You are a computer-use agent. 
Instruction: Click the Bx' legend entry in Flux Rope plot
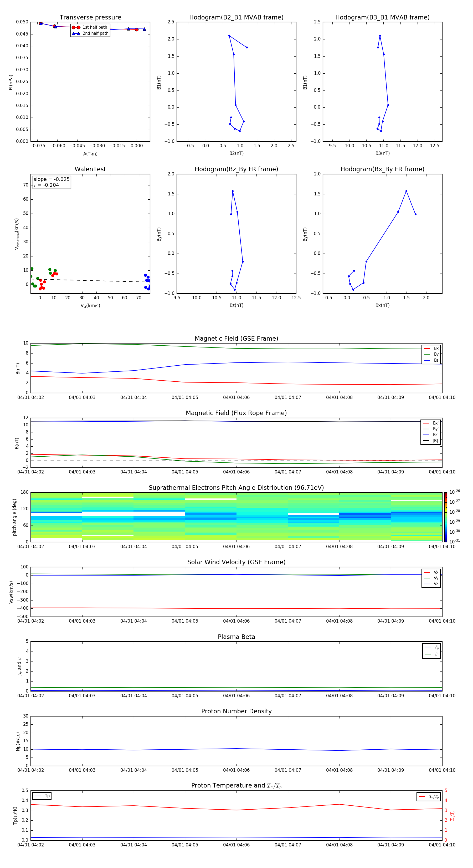pyautogui.click(x=431, y=423)
